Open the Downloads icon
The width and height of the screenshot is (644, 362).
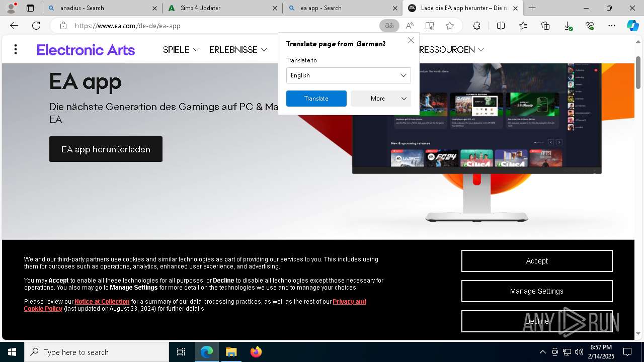click(x=568, y=26)
